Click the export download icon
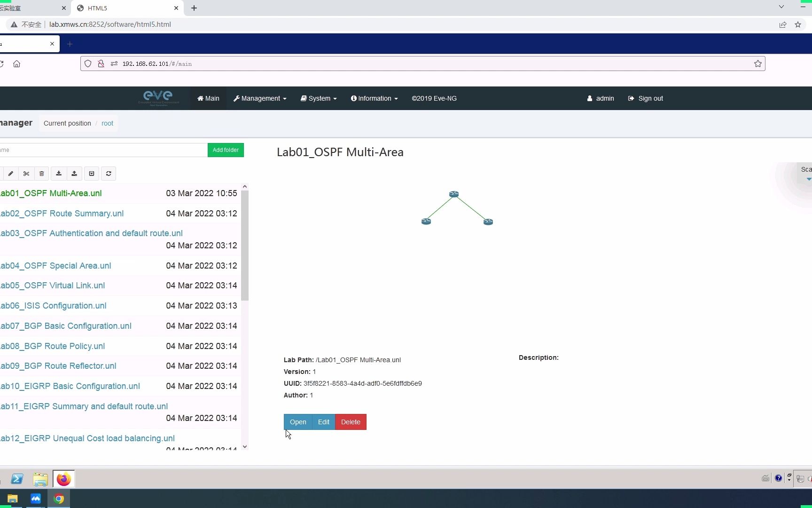This screenshot has width=812, height=508. (x=59, y=174)
